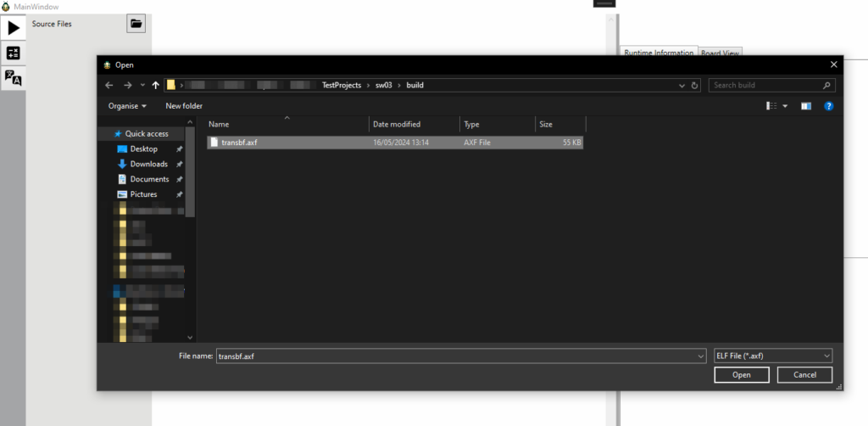Expand the Organise menu
This screenshot has height=426, width=868.
pyautogui.click(x=127, y=106)
